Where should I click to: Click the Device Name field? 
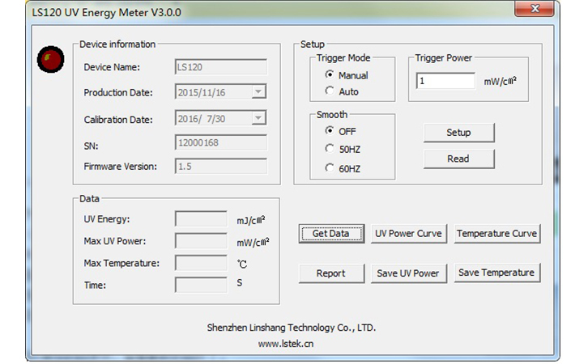point(220,68)
